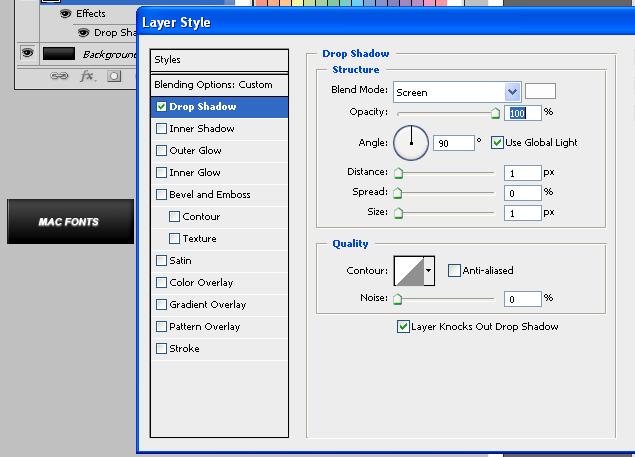Screen dimensions: 635x457
Task: Toggle the Drop Shadow effect eye icon
Action: click(82, 33)
